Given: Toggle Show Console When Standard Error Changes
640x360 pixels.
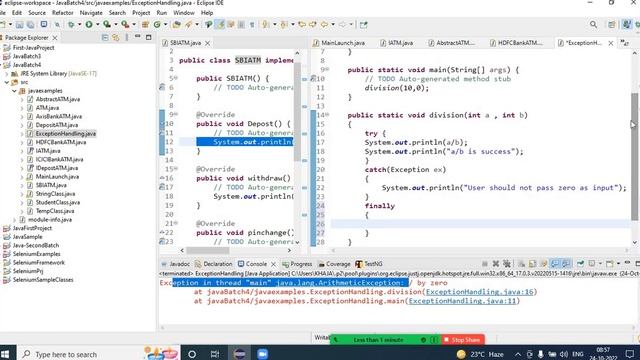Looking at the screenshot, I should (x=566, y=264).
